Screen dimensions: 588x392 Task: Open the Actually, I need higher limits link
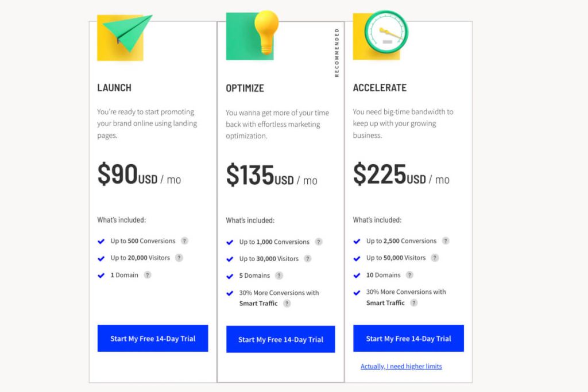(401, 366)
